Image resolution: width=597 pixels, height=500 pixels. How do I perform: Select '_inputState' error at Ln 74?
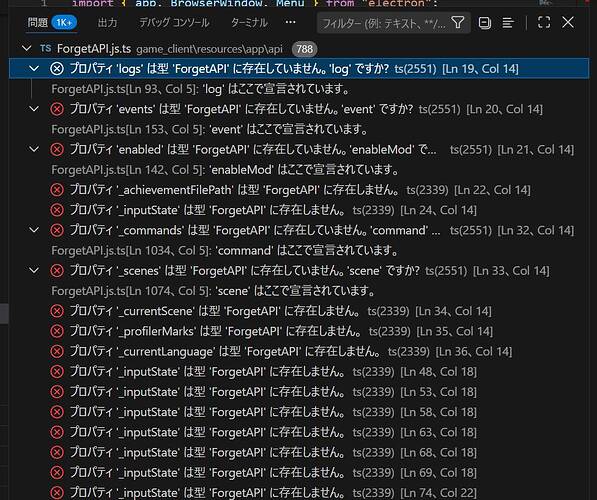pyautogui.click(x=299, y=492)
